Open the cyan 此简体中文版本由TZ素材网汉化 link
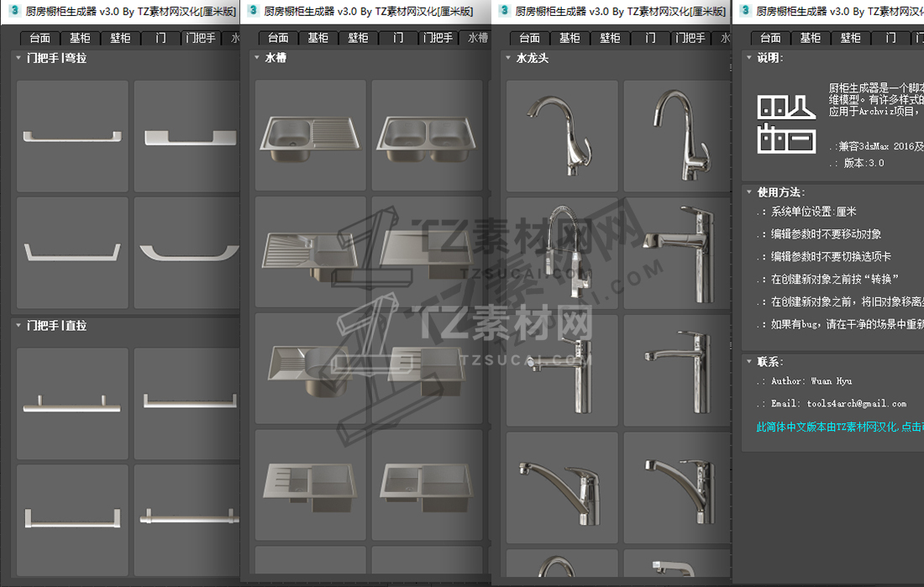924x587 pixels. tap(840, 427)
